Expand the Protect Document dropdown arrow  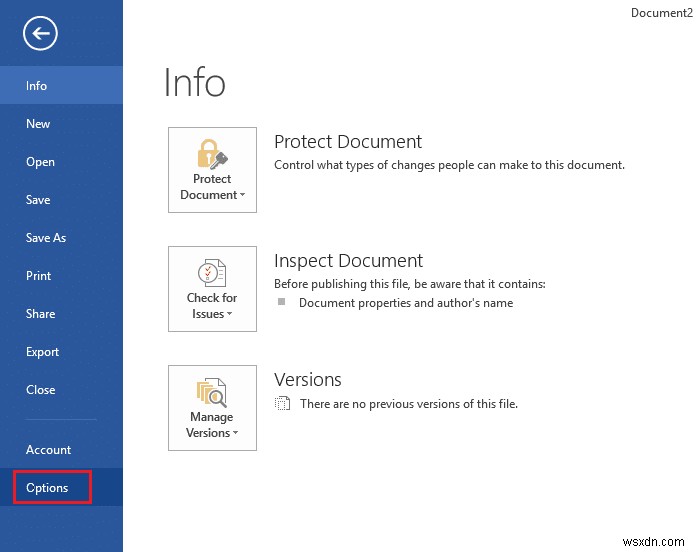tap(242, 195)
